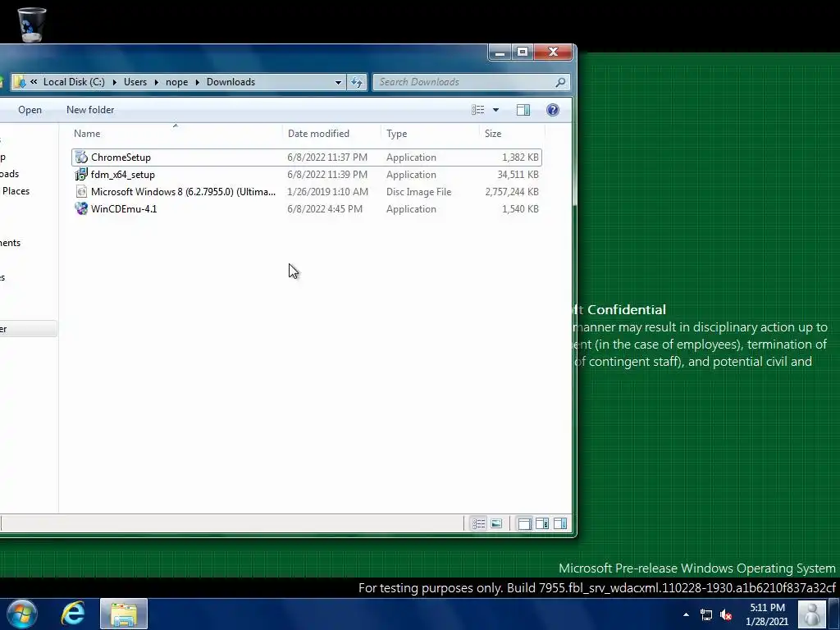Expand arrow after nope breadcrumb
The image size is (840, 630).
[x=197, y=82]
